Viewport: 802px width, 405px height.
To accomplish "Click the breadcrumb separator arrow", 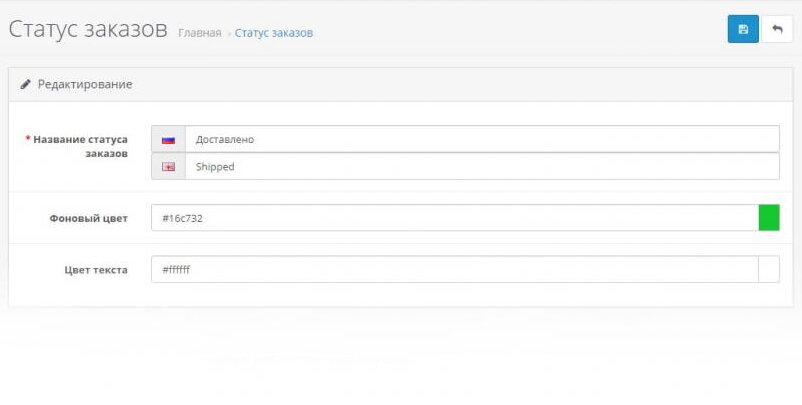I will 229,34.
